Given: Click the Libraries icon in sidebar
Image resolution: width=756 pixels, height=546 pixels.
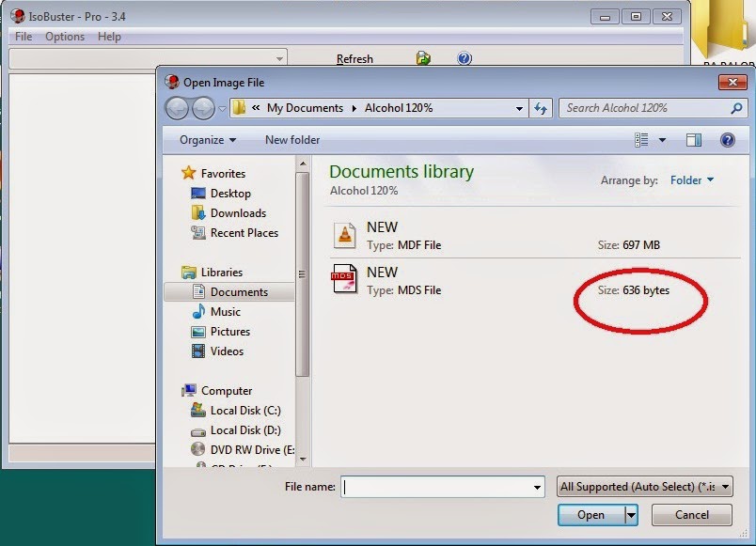Looking at the screenshot, I should (189, 273).
